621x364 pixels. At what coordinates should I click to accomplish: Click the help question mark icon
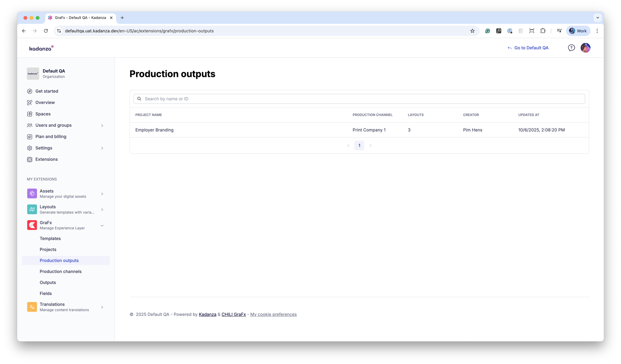tap(571, 48)
